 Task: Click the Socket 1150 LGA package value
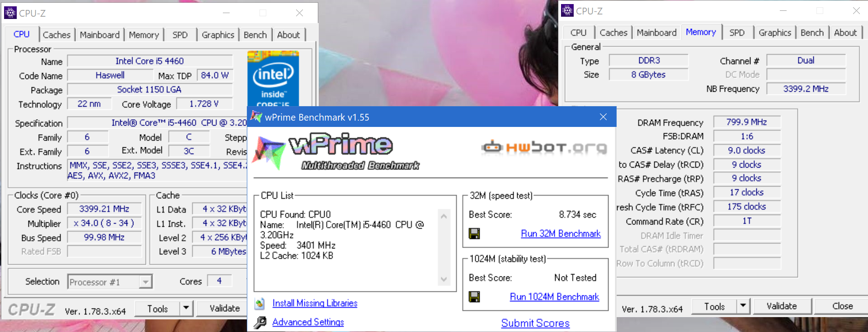pos(150,89)
